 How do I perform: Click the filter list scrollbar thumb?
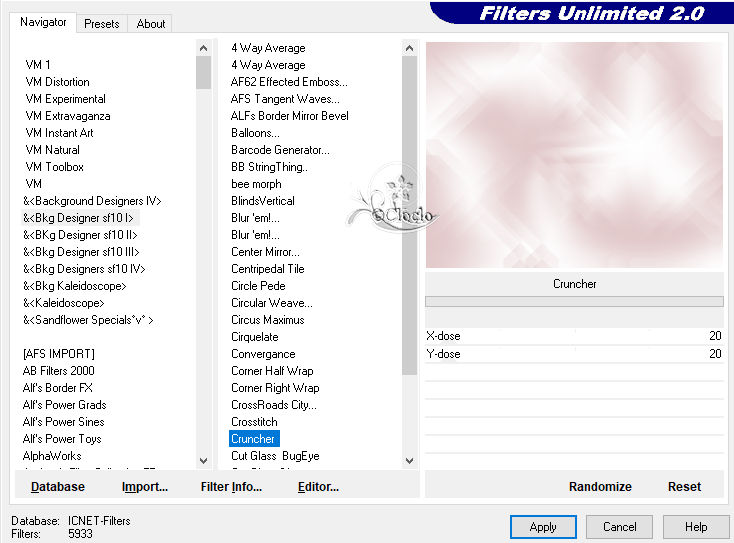pos(409,215)
